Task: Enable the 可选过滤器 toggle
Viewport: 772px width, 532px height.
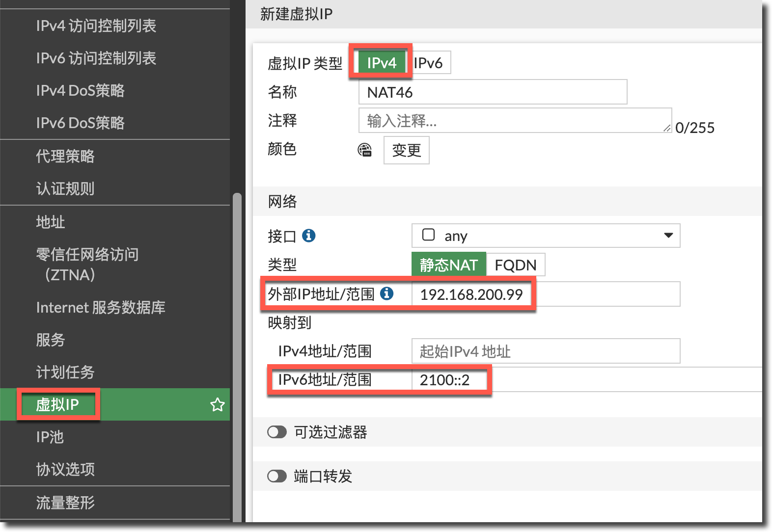Action: point(277,432)
